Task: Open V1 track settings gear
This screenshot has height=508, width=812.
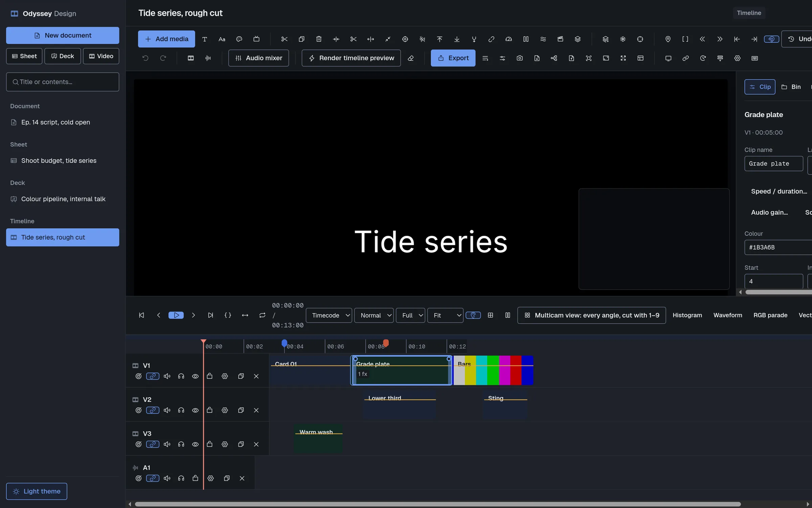Action: 225,376
